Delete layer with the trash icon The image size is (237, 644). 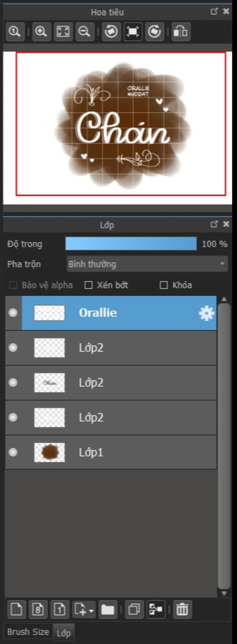(x=182, y=609)
